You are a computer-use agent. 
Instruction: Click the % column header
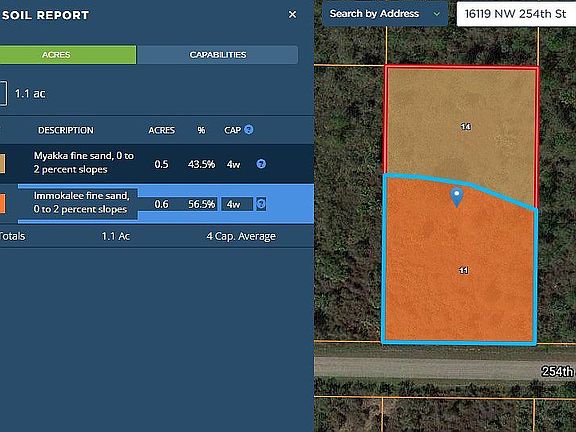201,130
